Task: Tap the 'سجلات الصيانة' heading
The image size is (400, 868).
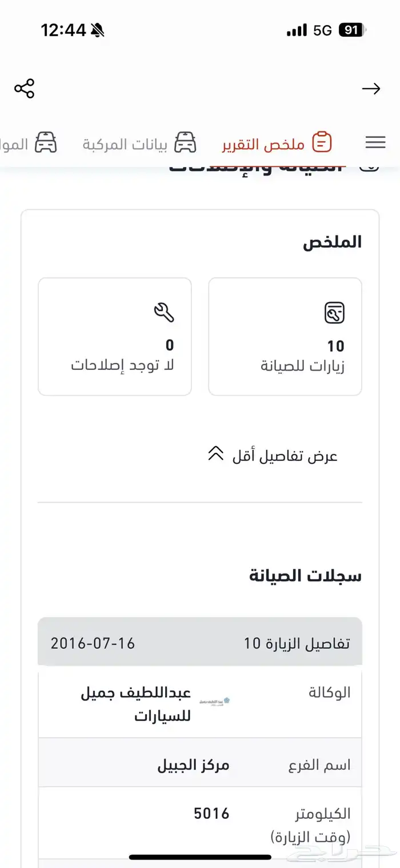Action: point(305,575)
